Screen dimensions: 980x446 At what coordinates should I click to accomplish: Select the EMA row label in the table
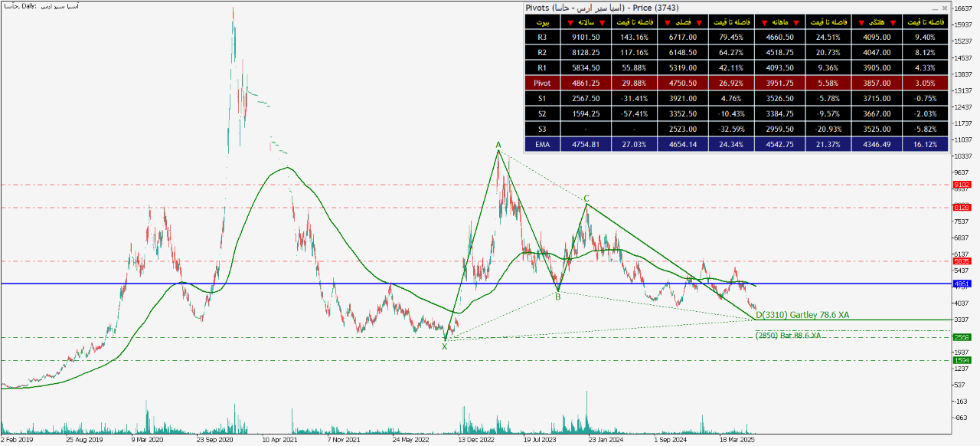tap(542, 144)
